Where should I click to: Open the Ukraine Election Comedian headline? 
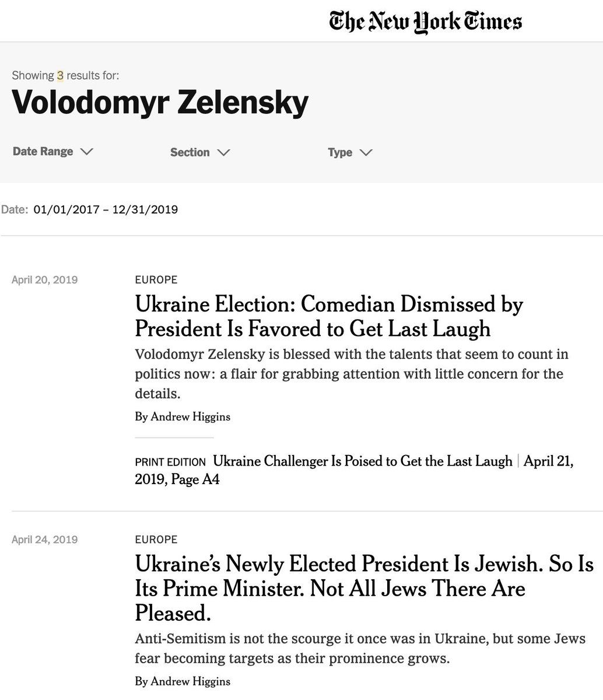[x=329, y=316]
